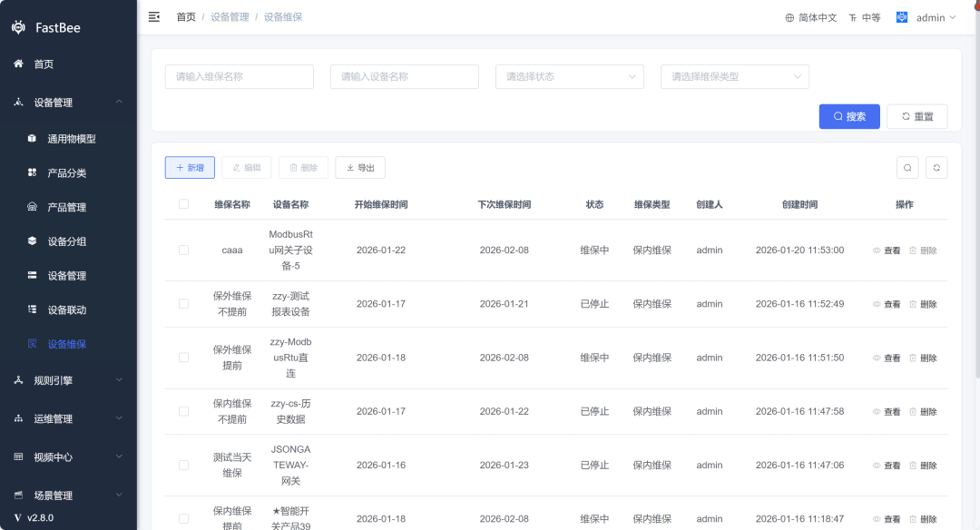
Task: Click the globe language icon
Action: 789,17
